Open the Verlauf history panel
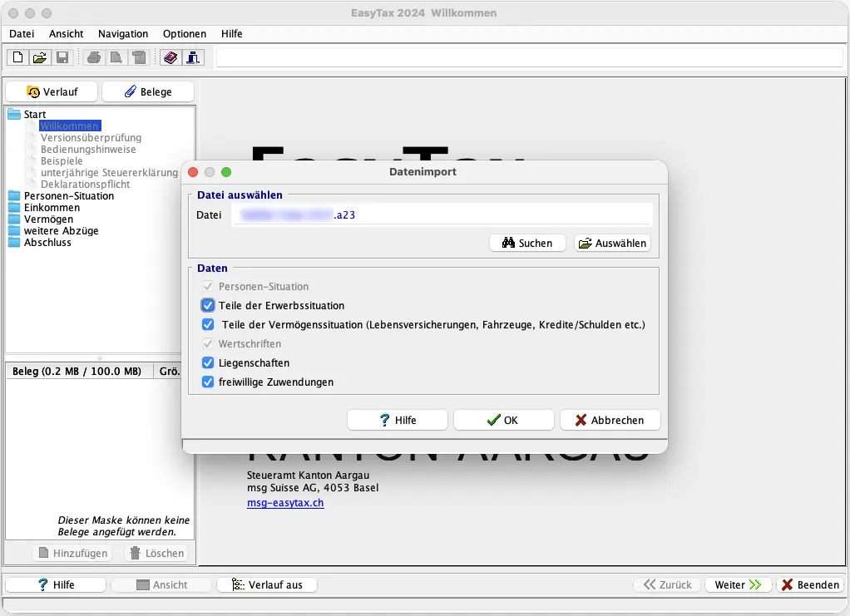Viewport: 850px width, 616px height. pyautogui.click(x=52, y=91)
